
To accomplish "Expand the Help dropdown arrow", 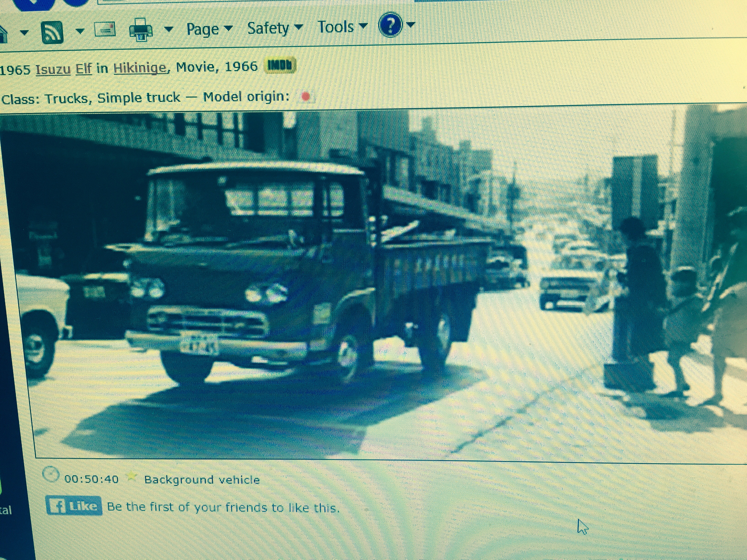I will [x=411, y=24].
